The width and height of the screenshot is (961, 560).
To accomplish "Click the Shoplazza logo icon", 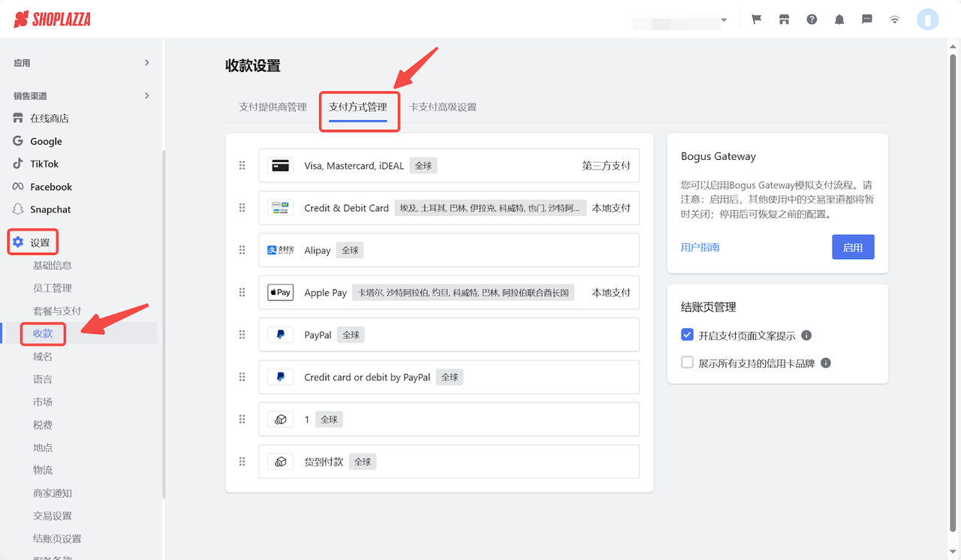I will (x=22, y=19).
